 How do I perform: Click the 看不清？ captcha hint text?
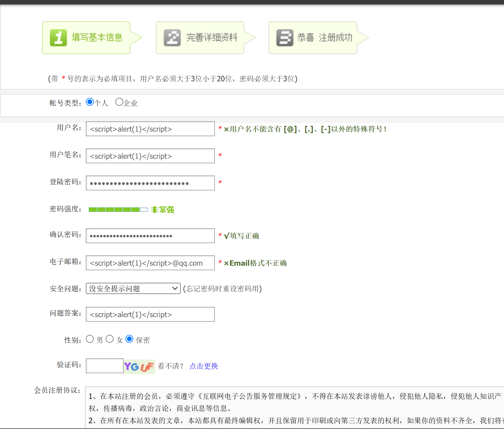click(x=171, y=366)
